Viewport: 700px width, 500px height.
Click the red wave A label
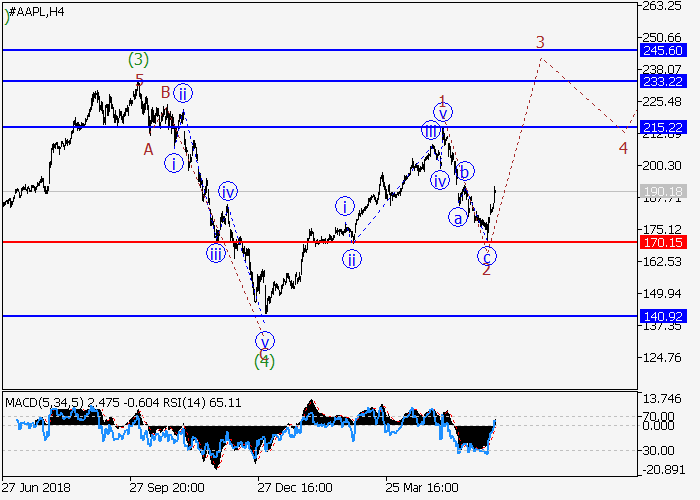click(147, 149)
